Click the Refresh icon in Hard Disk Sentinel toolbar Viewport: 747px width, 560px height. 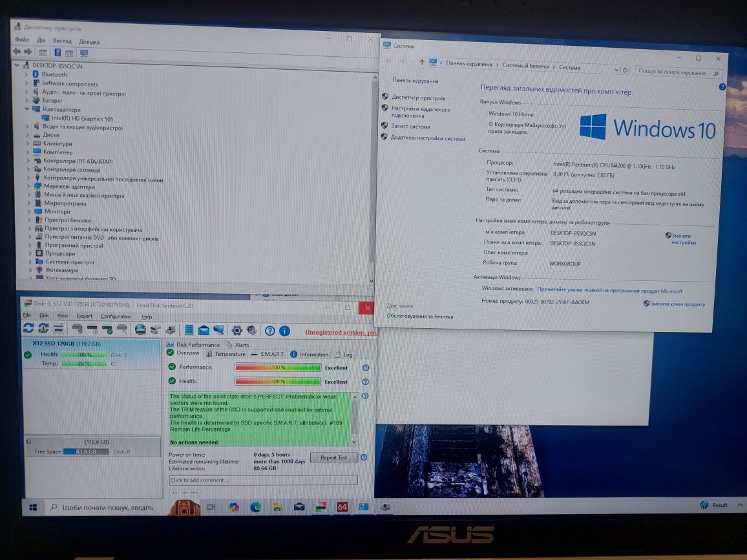click(x=28, y=328)
